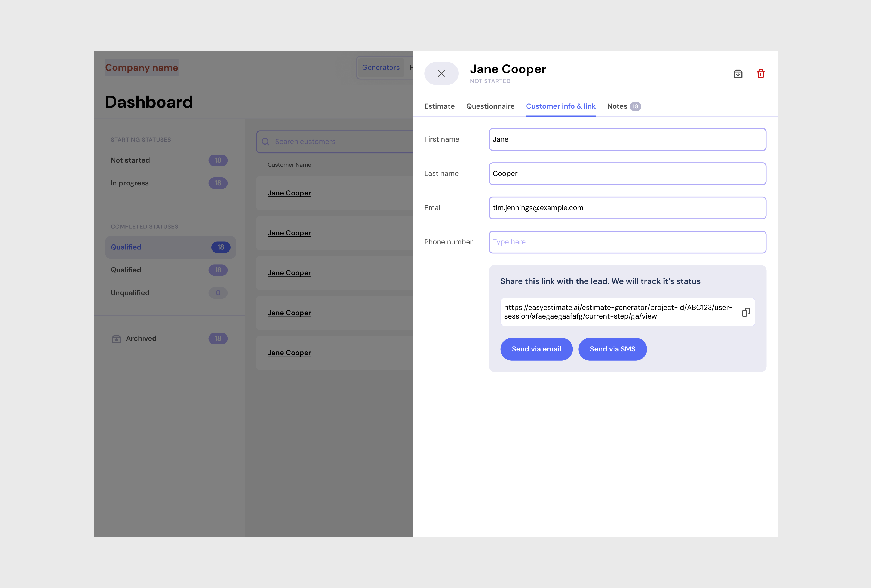Switch to the Questionnaire tab
871x588 pixels.
click(x=490, y=106)
